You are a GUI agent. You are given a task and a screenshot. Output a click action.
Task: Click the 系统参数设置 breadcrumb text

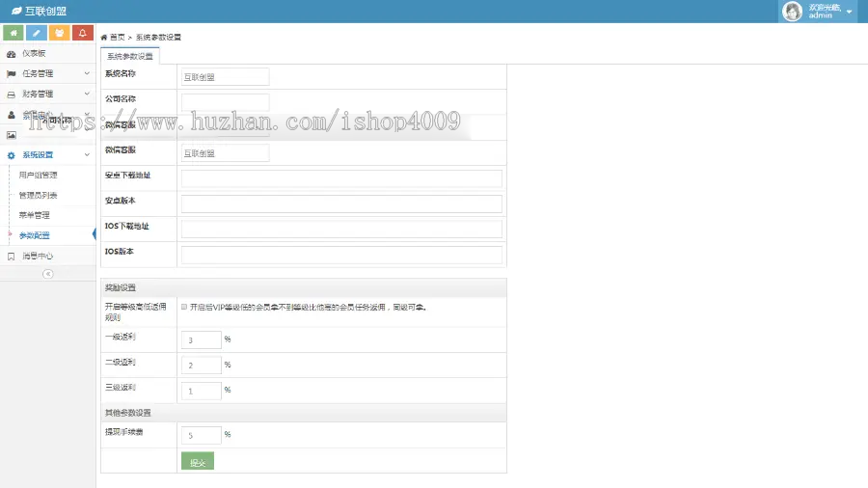pos(158,37)
